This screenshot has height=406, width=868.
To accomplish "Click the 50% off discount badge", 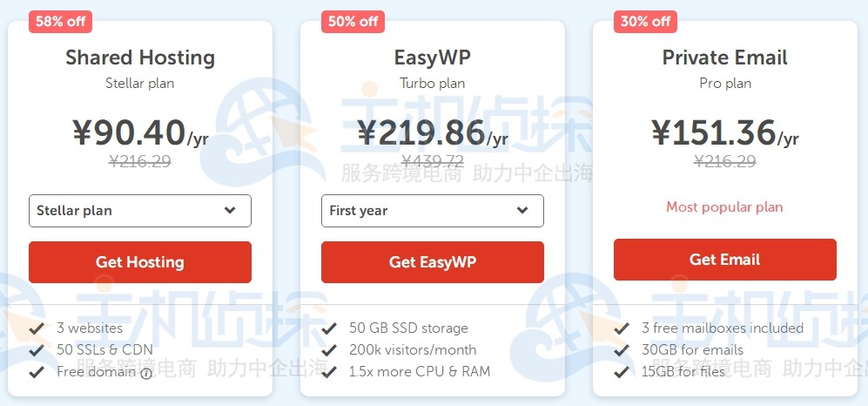I will pos(353,22).
